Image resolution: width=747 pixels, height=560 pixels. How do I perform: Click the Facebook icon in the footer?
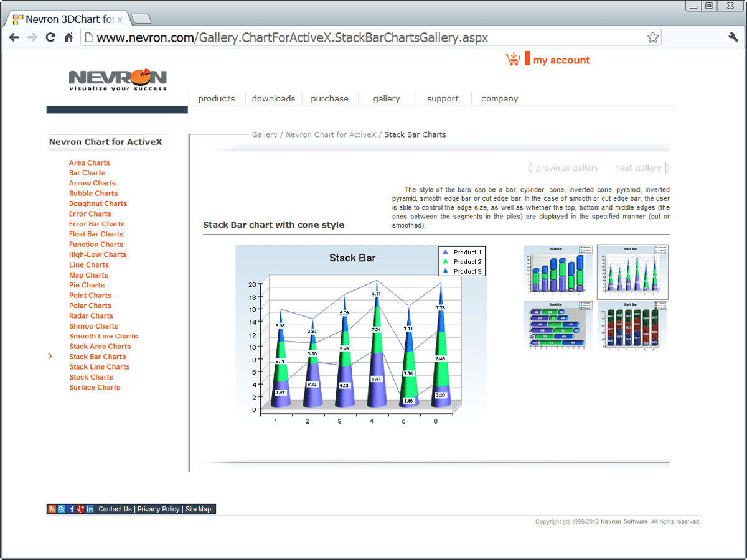click(70, 508)
